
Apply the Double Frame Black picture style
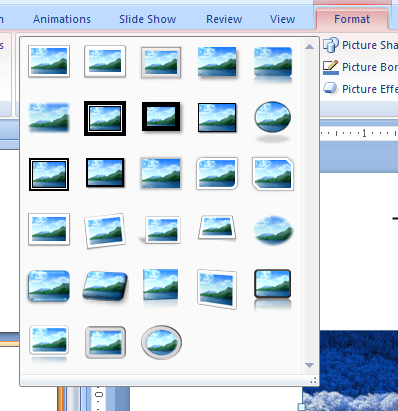(x=105, y=118)
